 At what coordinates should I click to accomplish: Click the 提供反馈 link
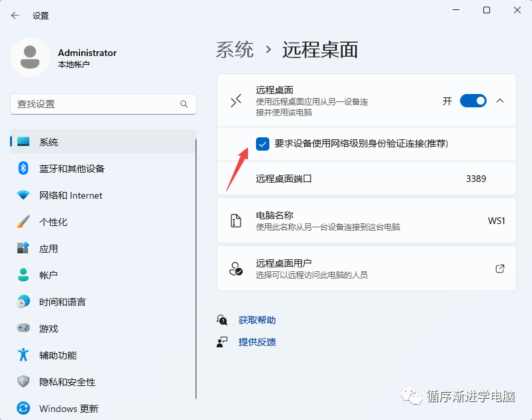[257, 342]
